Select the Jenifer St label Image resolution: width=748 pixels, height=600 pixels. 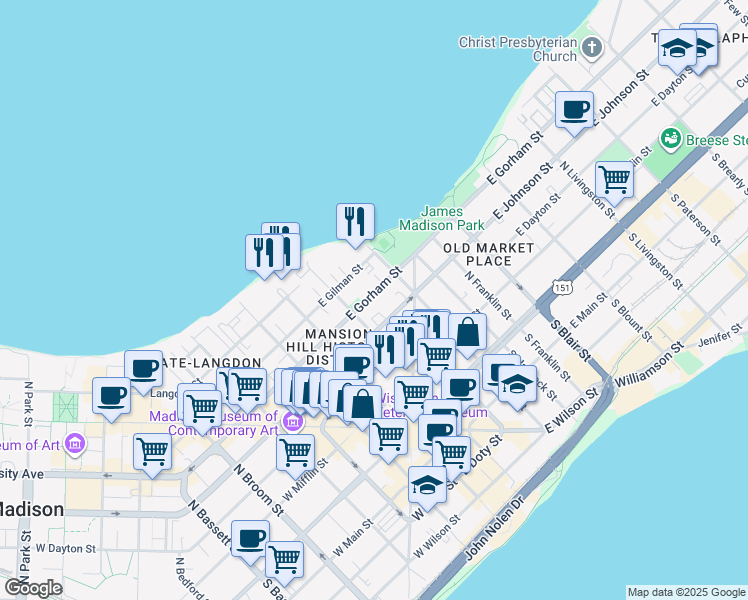(720, 335)
